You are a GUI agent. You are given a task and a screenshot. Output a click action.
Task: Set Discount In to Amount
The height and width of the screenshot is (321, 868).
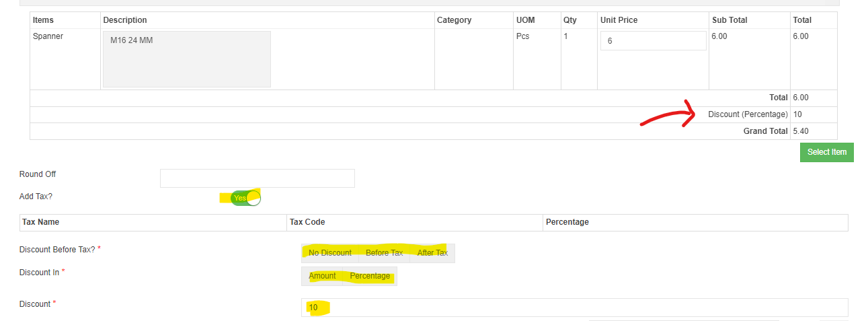(322, 276)
